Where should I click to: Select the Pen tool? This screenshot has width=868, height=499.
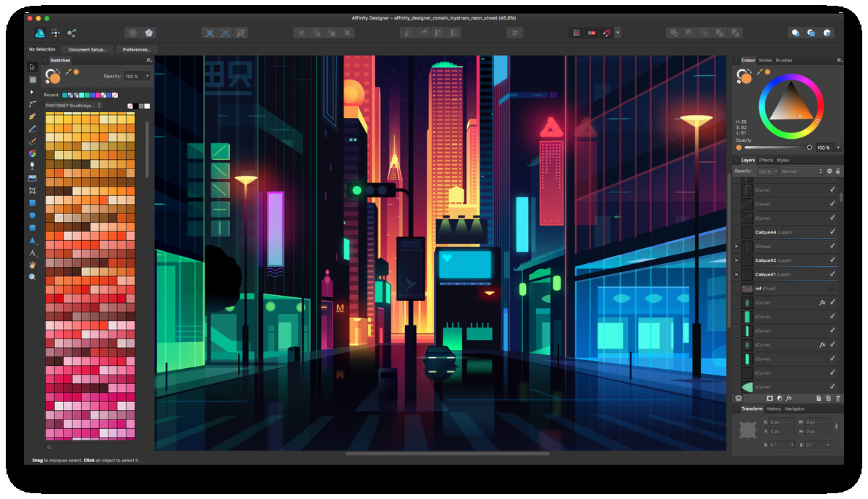[33, 116]
